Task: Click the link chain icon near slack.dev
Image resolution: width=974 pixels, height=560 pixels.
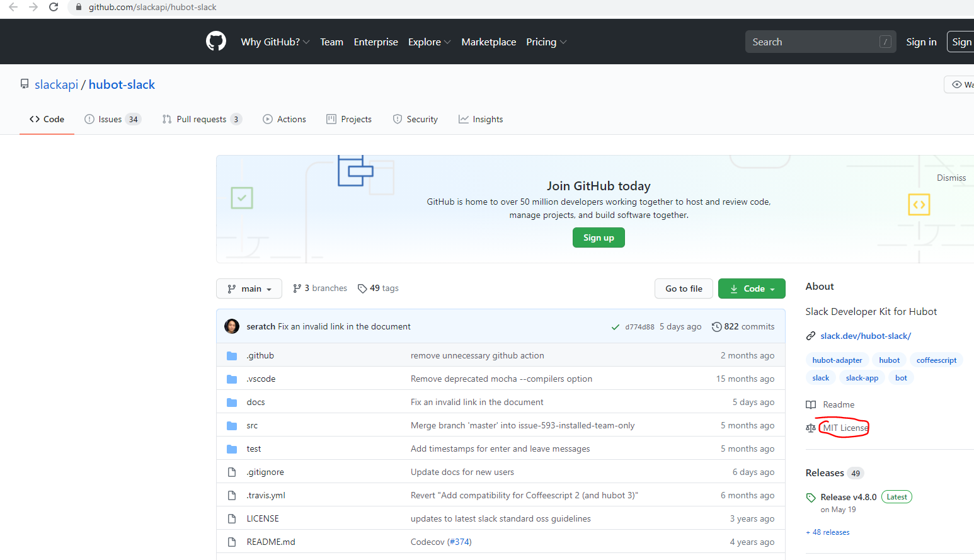Action: [811, 336]
